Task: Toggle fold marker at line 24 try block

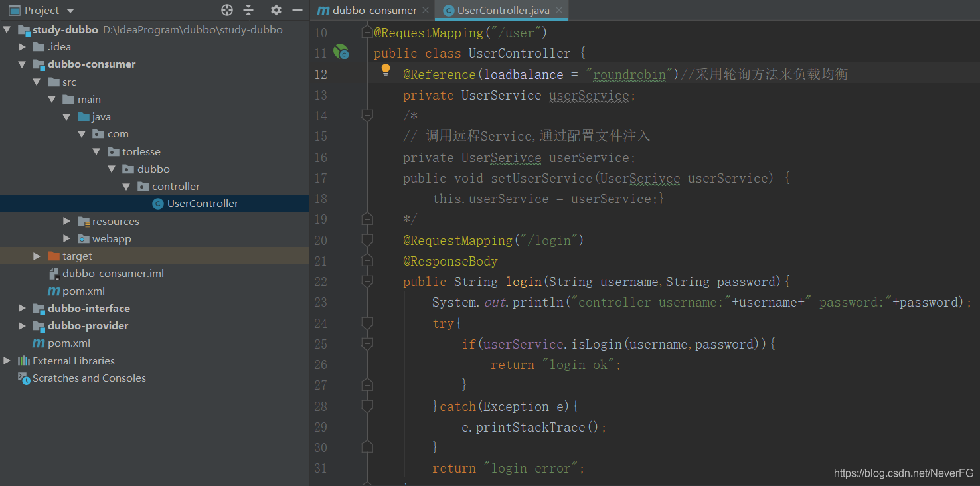Action: 367,323
